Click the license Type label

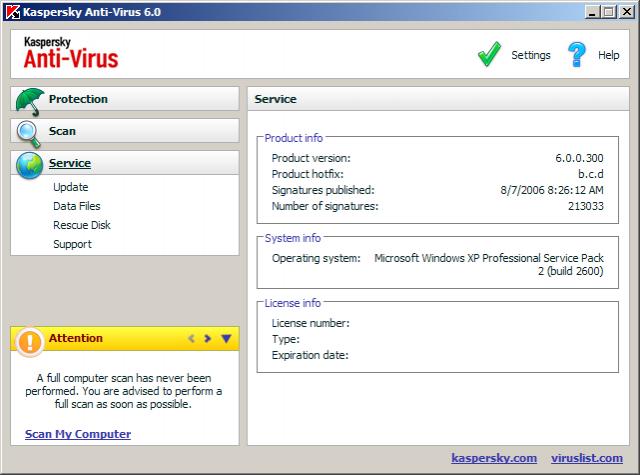(286, 339)
